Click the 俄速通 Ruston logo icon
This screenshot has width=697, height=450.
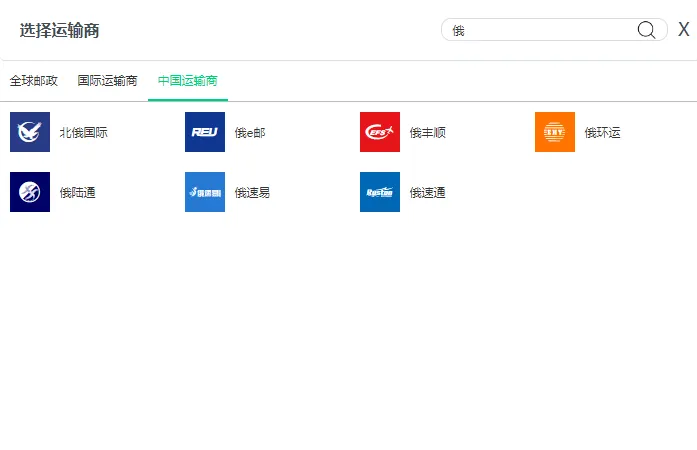tap(380, 192)
